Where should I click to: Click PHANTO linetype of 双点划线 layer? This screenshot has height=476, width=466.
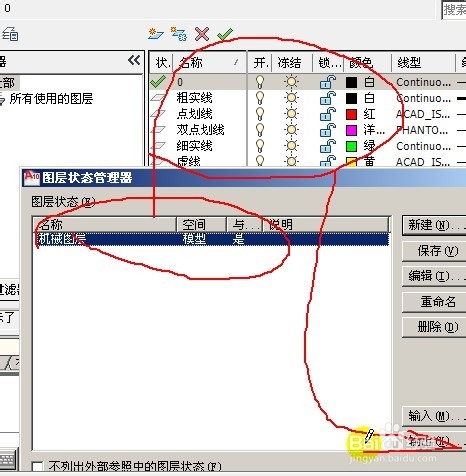pyautogui.click(x=422, y=130)
